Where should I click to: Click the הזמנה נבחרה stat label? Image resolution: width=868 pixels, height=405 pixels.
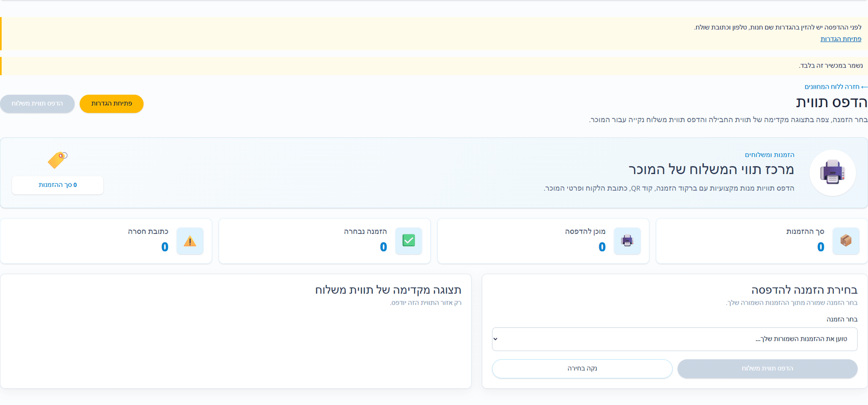(365, 231)
